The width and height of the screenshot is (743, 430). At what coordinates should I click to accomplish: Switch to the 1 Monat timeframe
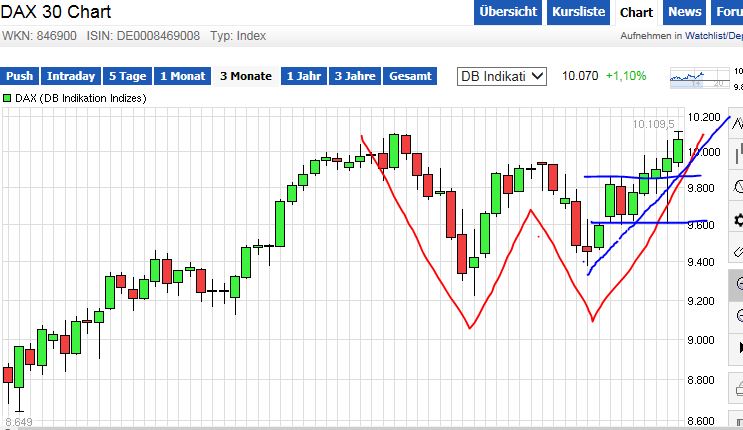182,76
